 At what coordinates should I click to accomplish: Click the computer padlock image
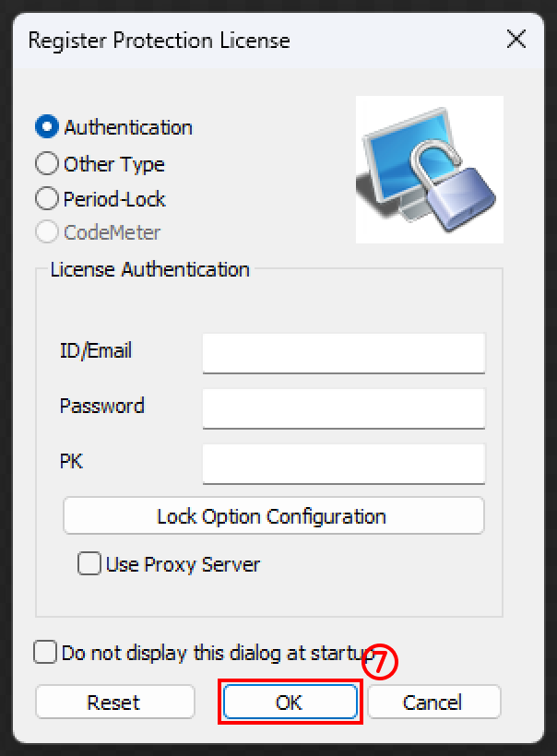429,170
